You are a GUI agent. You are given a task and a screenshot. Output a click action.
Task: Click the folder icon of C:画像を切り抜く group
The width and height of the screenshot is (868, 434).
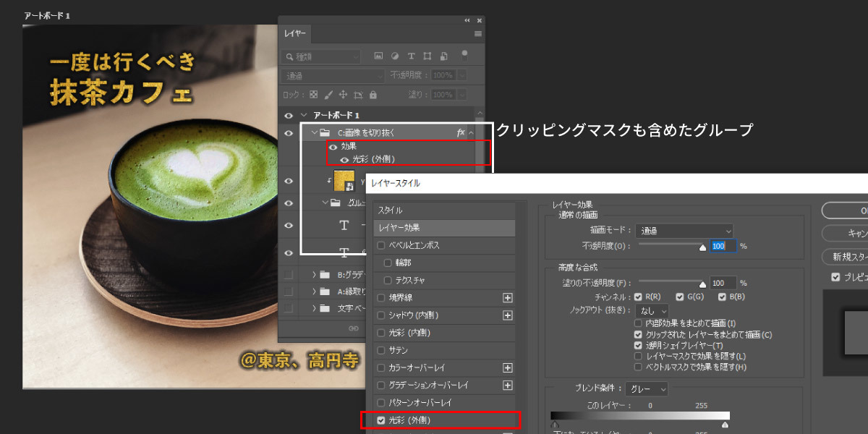click(x=325, y=133)
